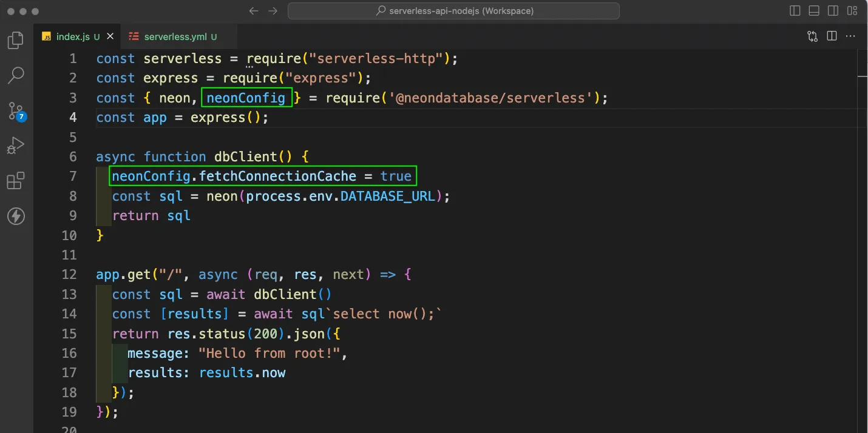Click the minimap scrollbar at right edge
This screenshot has width=868, height=433.
(863, 241)
